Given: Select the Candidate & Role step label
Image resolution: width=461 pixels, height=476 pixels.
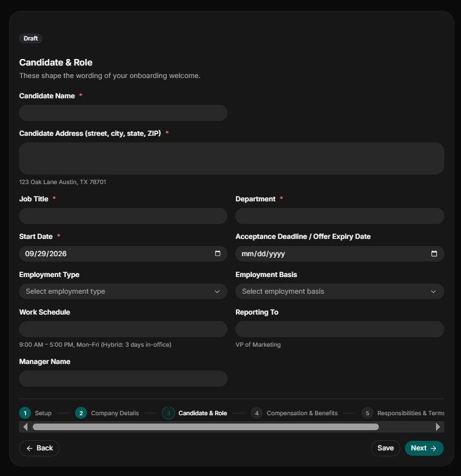Looking at the screenshot, I should pos(203,413).
